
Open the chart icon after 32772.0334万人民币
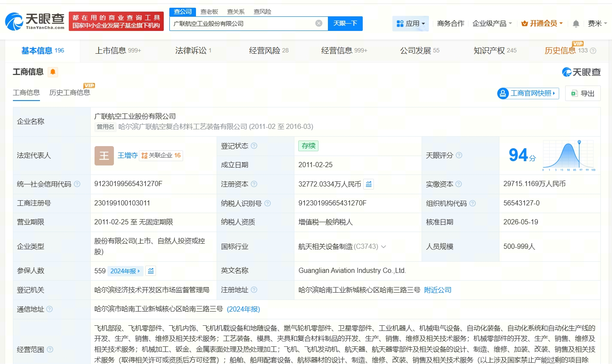[369, 184]
